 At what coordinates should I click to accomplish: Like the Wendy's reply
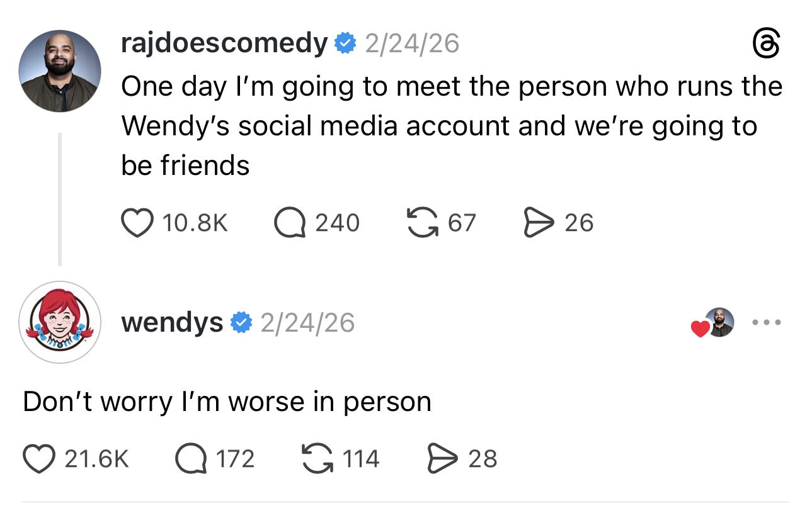(38, 459)
